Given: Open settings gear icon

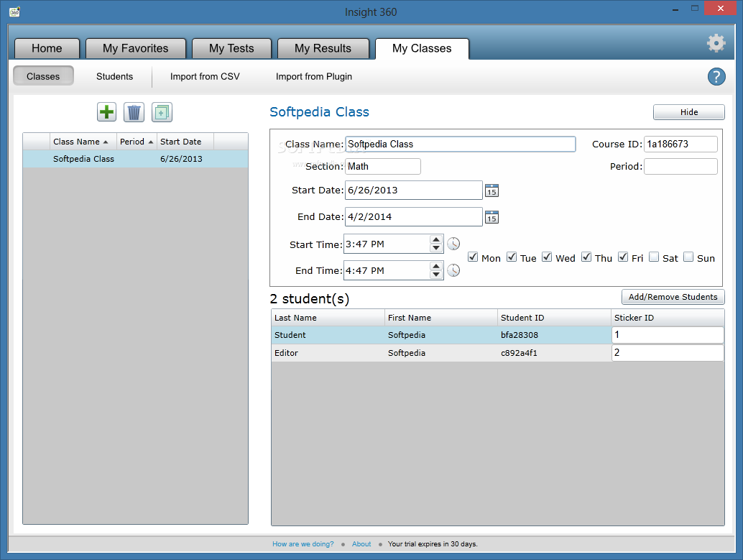Looking at the screenshot, I should (x=716, y=43).
